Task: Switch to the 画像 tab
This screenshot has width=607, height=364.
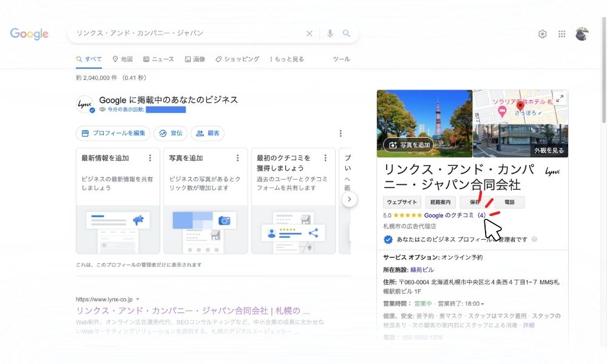Action: pyautogui.click(x=195, y=59)
